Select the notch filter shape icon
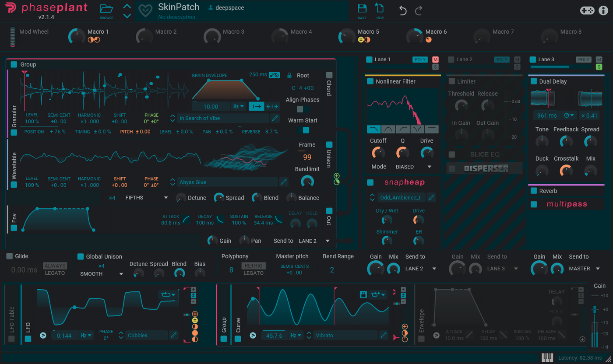Image resolution: width=613 pixels, height=364 pixels. pyautogui.click(x=417, y=129)
